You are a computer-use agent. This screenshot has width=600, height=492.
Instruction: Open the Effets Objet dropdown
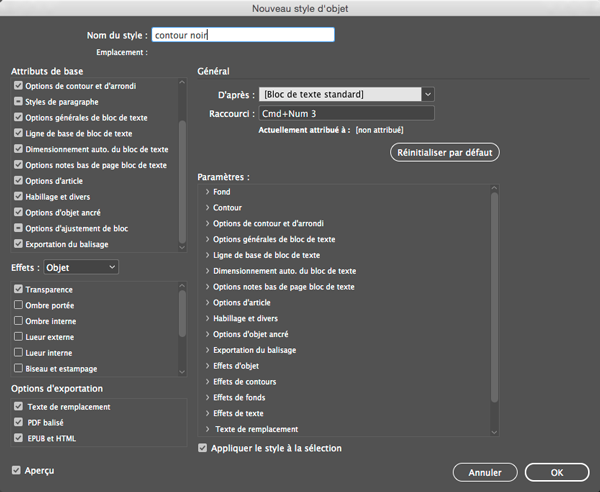coord(81,267)
